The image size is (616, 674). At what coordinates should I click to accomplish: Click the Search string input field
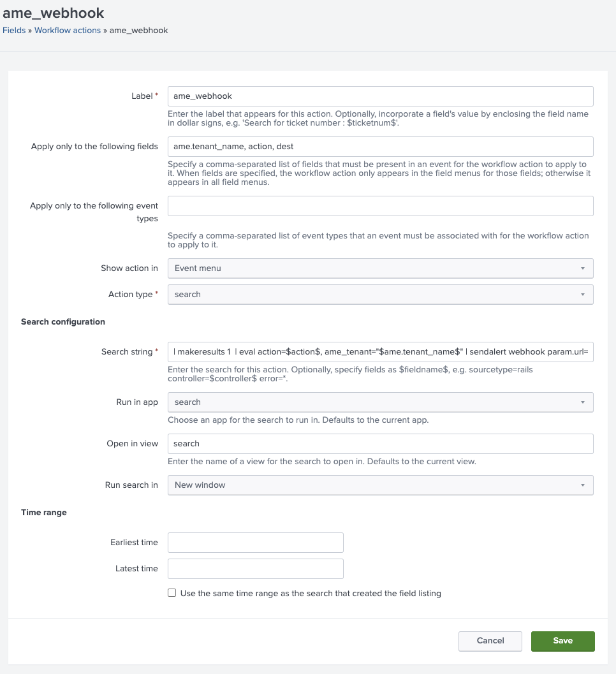(x=379, y=352)
